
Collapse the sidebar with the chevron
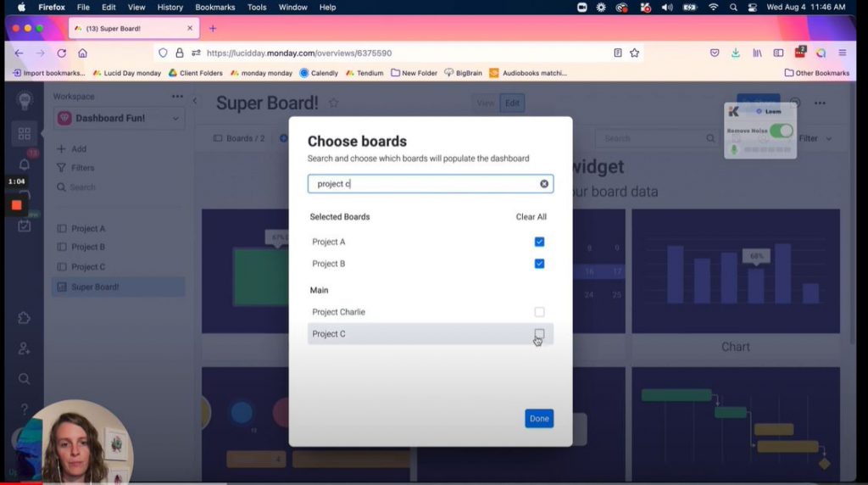195,101
